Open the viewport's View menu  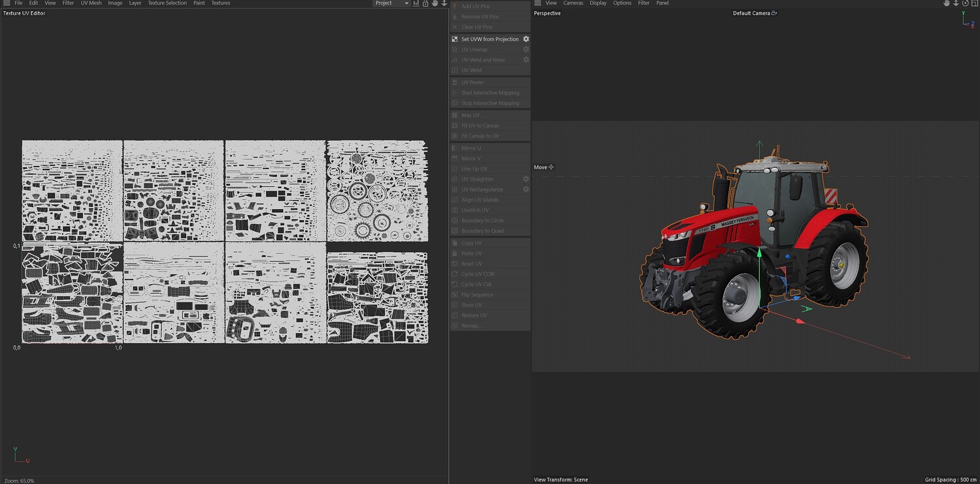click(551, 3)
